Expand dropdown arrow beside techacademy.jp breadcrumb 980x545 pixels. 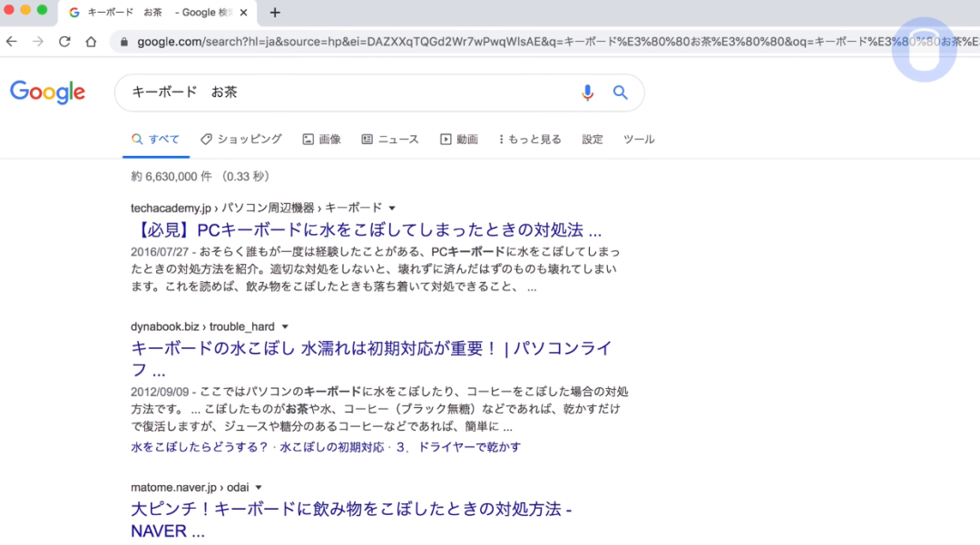392,208
